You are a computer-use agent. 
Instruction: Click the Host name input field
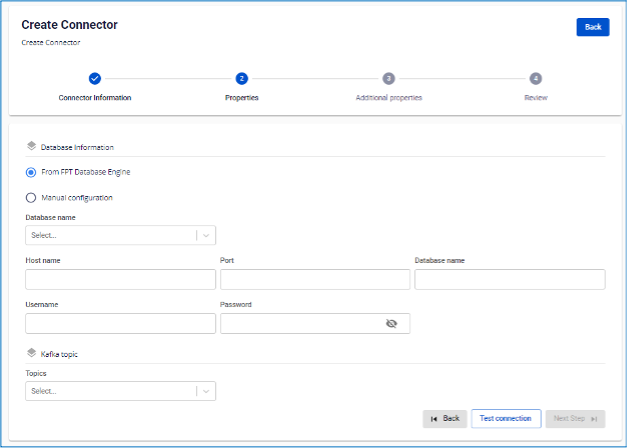pos(121,279)
